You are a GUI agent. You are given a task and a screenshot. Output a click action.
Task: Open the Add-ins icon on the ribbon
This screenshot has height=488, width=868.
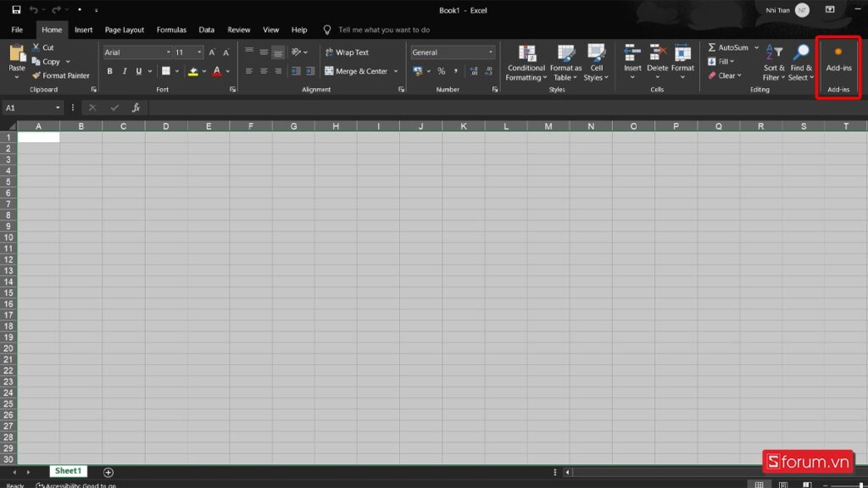point(838,58)
